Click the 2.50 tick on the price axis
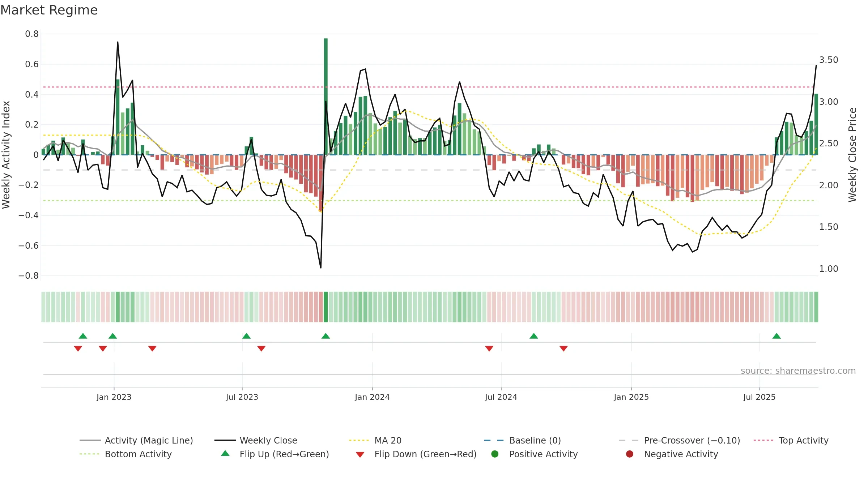 (x=829, y=143)
